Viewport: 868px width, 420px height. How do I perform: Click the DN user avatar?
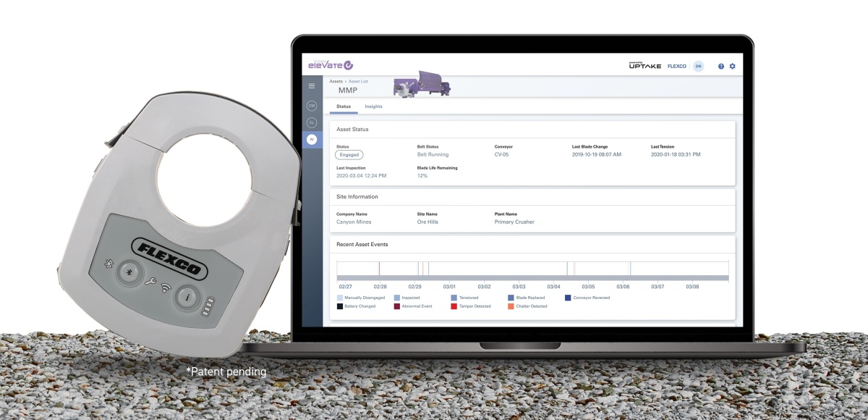click(698, 66)
